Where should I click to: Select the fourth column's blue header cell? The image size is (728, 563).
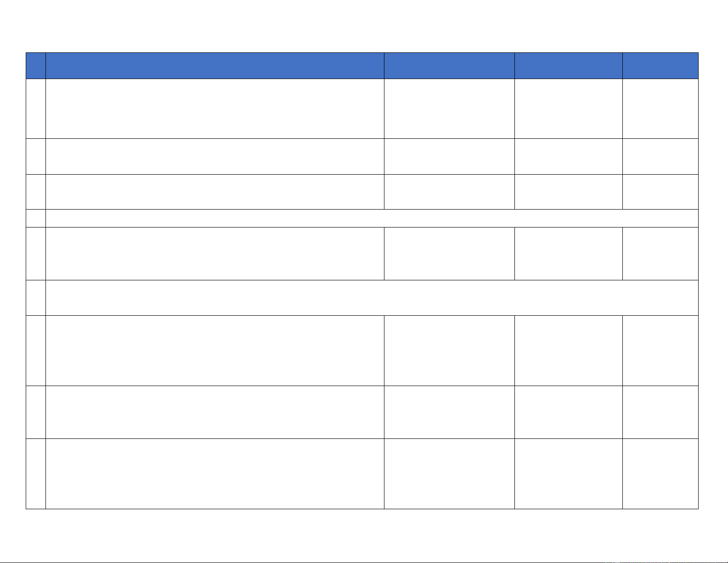pos(569,66)
